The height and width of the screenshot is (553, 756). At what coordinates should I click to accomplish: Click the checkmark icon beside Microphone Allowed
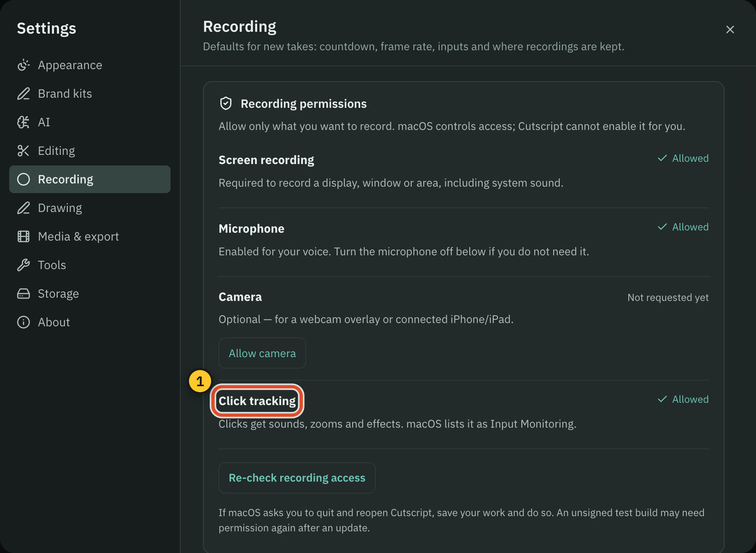tap(662, 227)
